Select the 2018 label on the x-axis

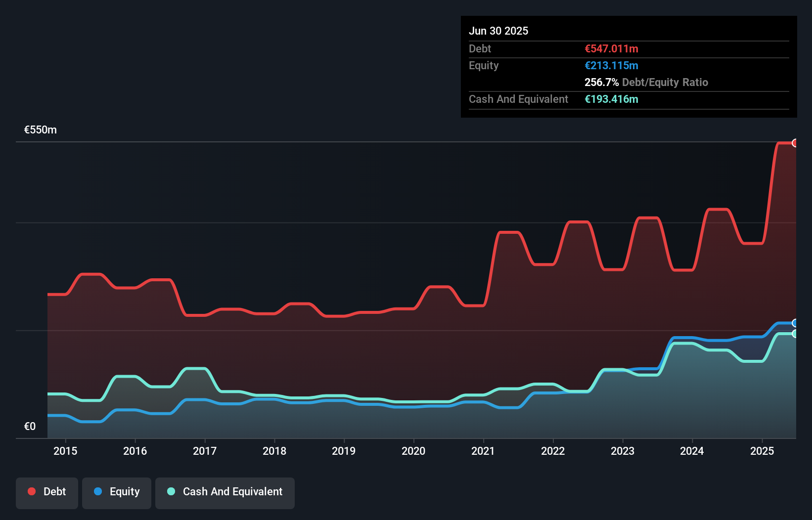pos(274,451)
